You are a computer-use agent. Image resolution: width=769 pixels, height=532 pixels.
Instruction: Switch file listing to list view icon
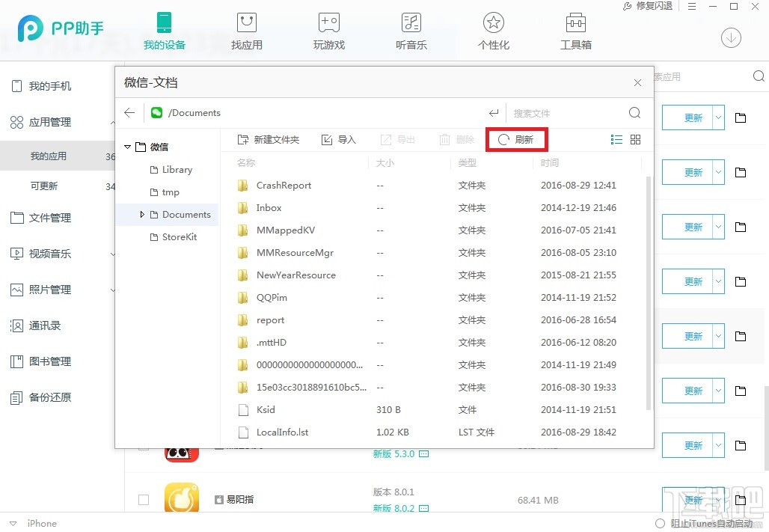click(x=616, y=139)
